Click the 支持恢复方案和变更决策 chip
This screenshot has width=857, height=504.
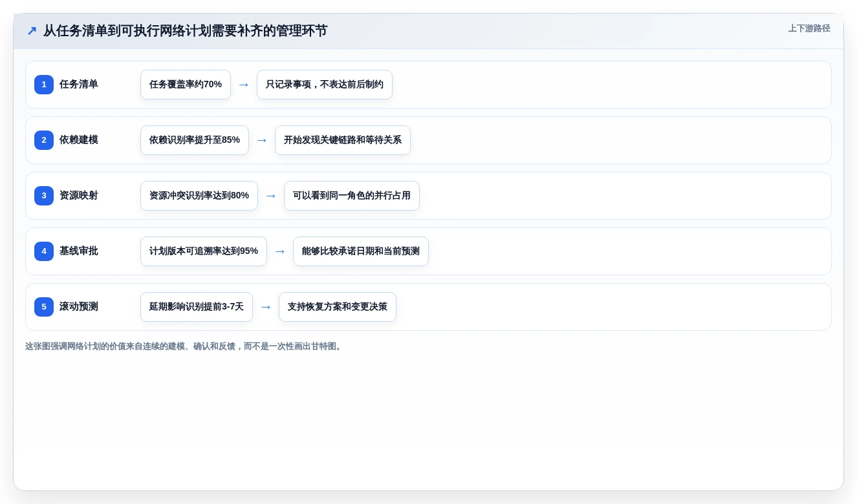pos(338,307)
